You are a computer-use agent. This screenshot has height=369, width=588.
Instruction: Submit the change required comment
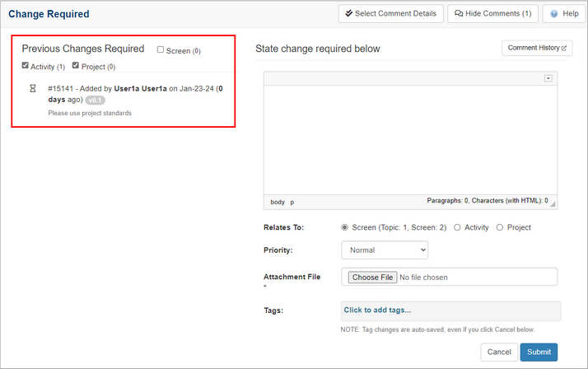click(539, 352)
